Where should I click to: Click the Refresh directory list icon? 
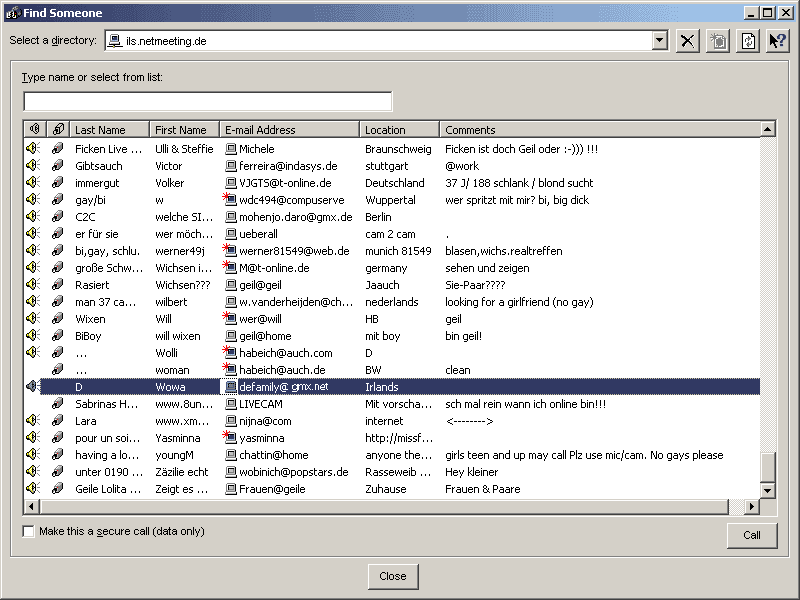pyautogui.click(x=748, y=41)
